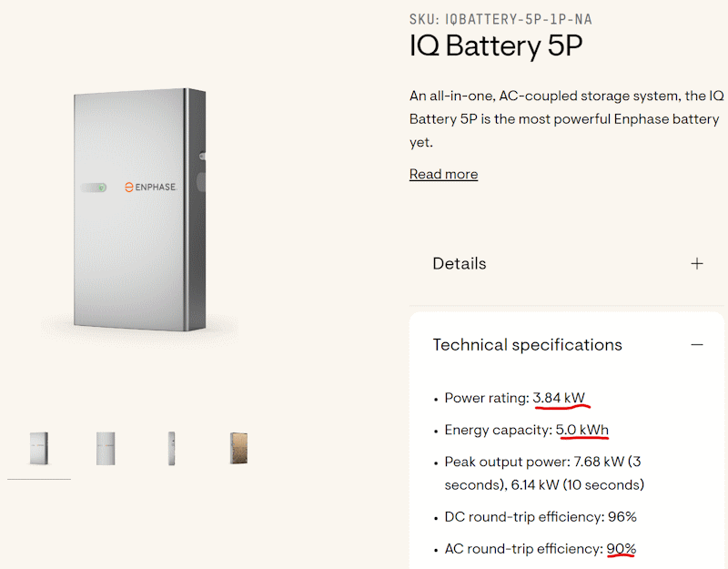Click the Peak output power specification
Viewport: 728px width, 569px height.
(x=544, y=473)
